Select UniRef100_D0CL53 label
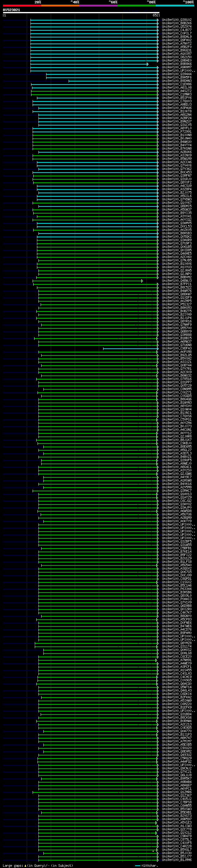The image size is (197, 868). pyautogui.click(x=177, y=226)
